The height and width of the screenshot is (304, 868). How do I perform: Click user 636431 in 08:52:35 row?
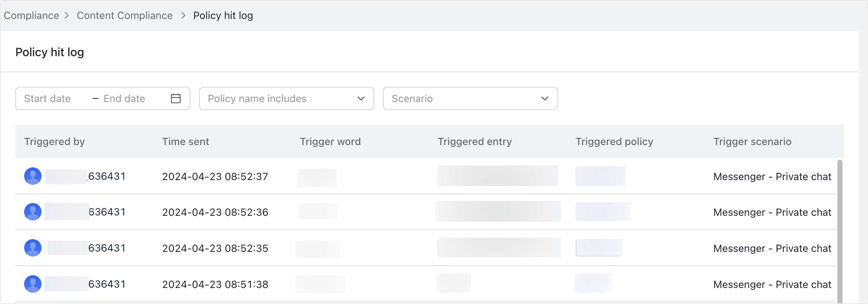pyautogui.click(x=107, y=248)
